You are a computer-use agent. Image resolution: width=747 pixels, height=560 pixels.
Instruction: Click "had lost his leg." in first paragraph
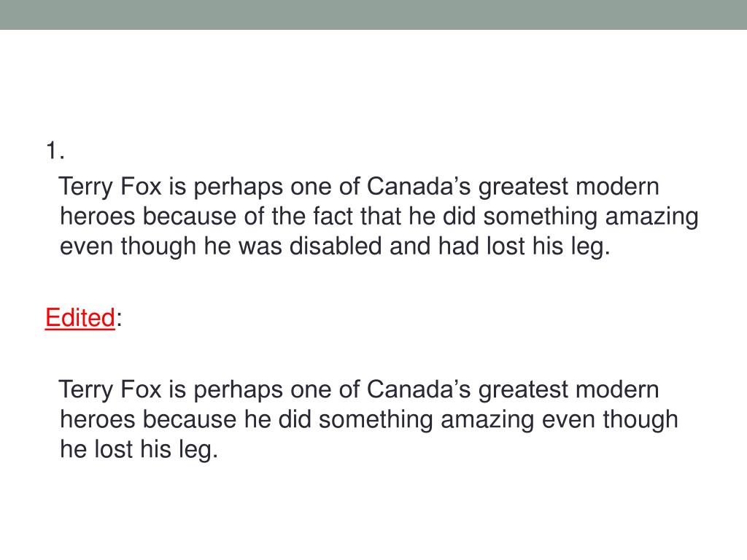[x=524, y=247]
